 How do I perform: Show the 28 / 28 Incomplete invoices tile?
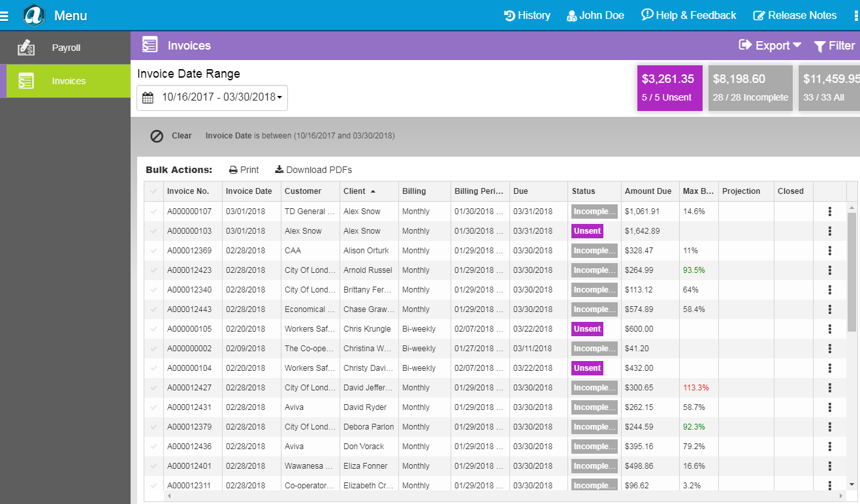(x=750, y=88)
